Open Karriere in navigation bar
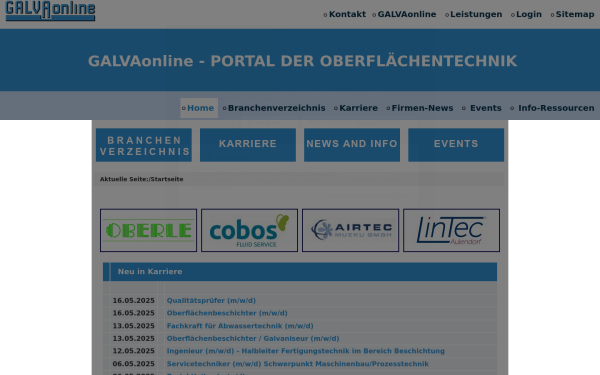Image resolution: width=600 pixels, height=375 pixels. point(358,108)
